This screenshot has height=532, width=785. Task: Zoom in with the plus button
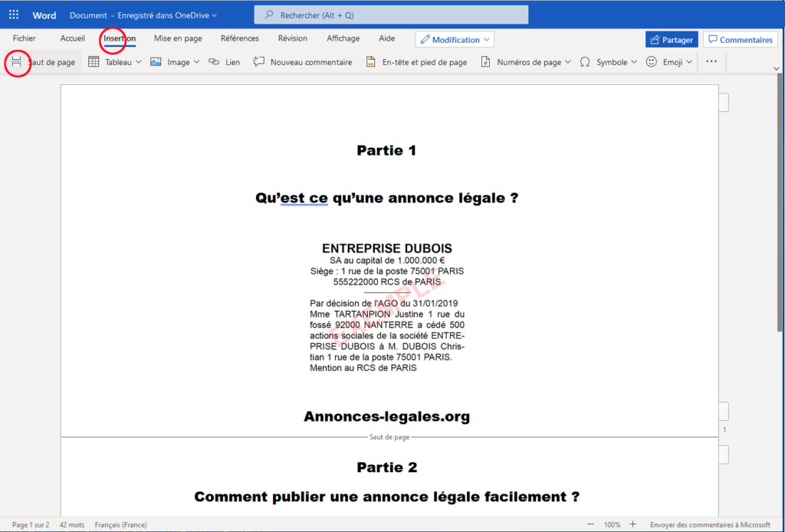pos(632,524)
